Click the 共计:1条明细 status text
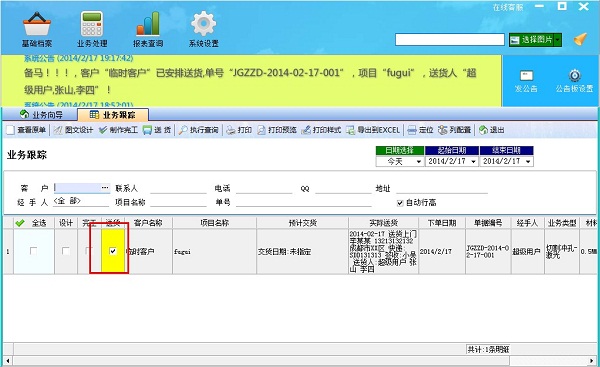The image size is (600, 367). tap(488, 349)
